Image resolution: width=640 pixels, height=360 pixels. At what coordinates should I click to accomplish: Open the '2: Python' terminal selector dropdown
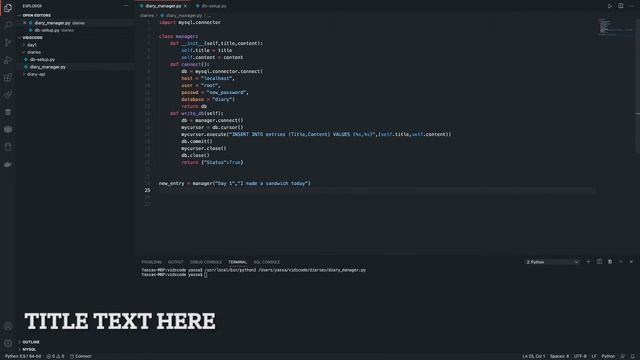(x=552, y=262)
